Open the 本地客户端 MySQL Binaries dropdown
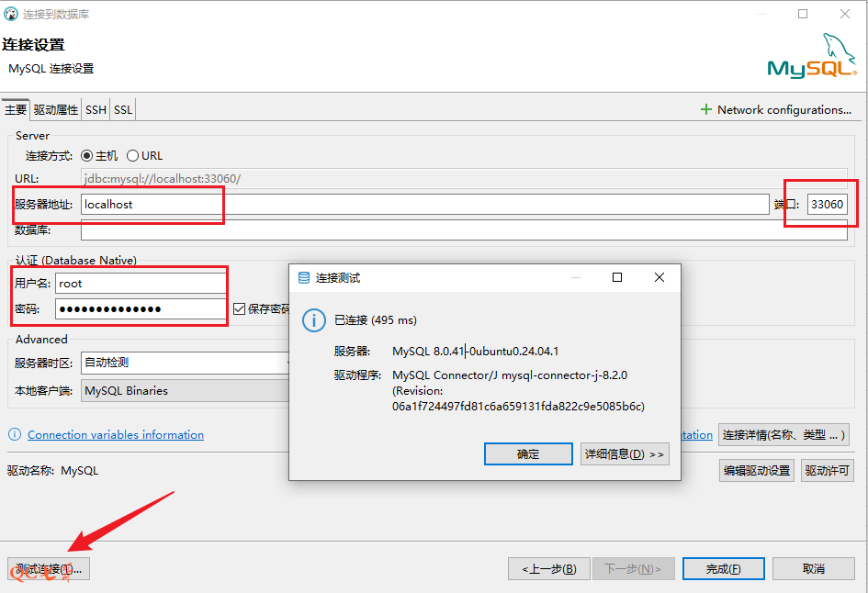Screen dimensions: 868x593 tap(184, 391)
